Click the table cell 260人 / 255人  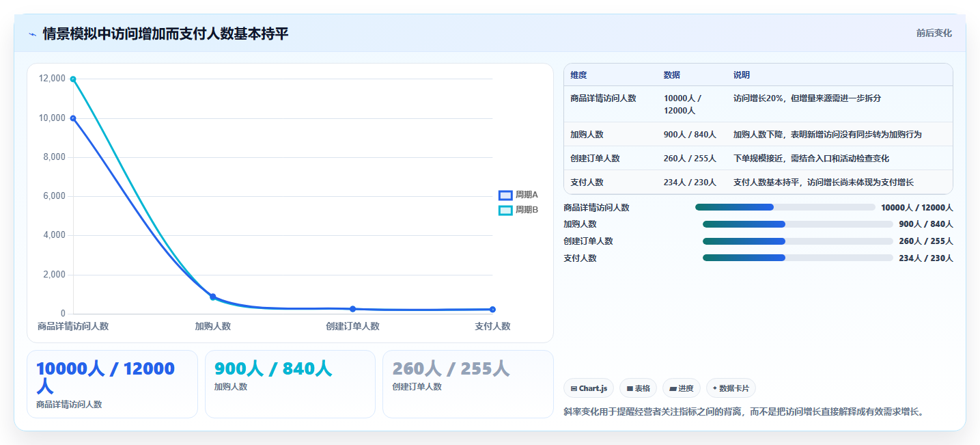690,159
